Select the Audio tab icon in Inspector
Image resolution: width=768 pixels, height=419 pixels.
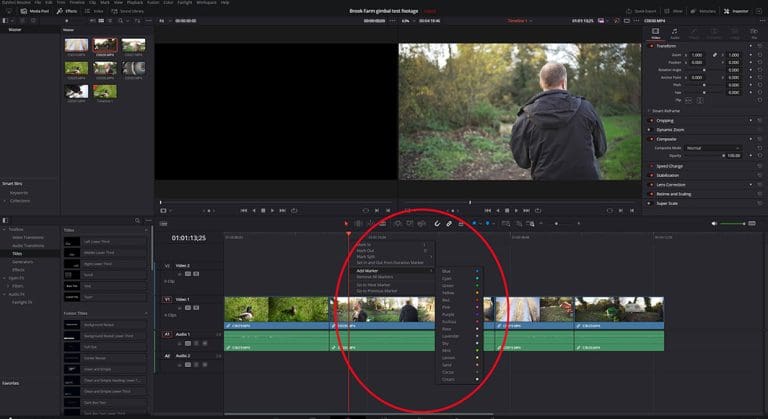(674, 33)
